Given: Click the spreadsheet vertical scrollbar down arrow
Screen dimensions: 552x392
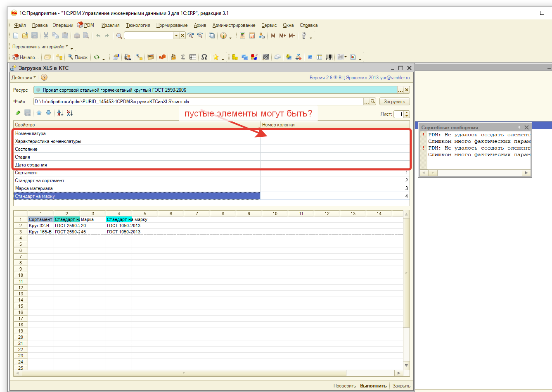Looking at the screenshot, I should [x=407, y=366].
